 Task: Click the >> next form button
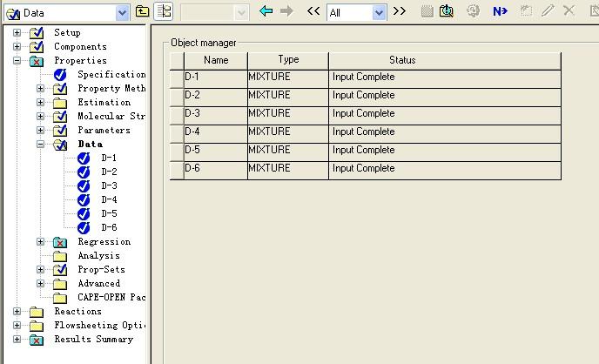point(400,11)
